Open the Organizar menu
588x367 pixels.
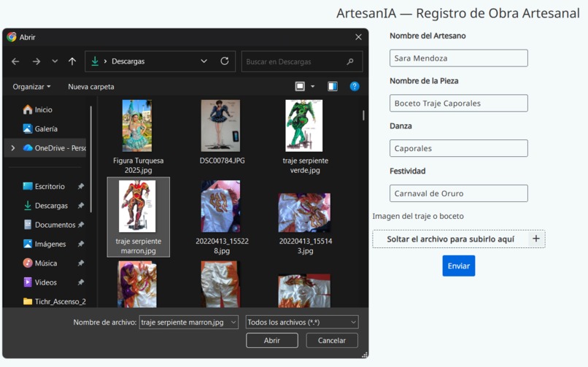31,87
